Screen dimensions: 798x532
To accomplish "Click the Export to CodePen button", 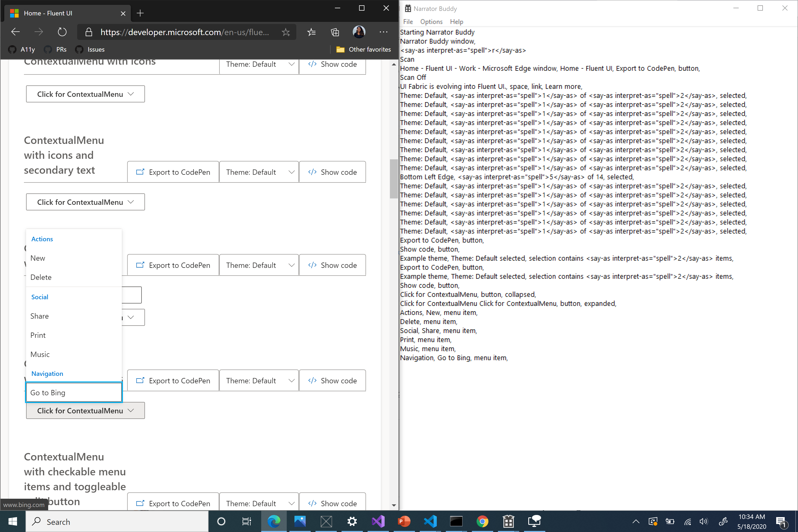I will coord(173,172).
